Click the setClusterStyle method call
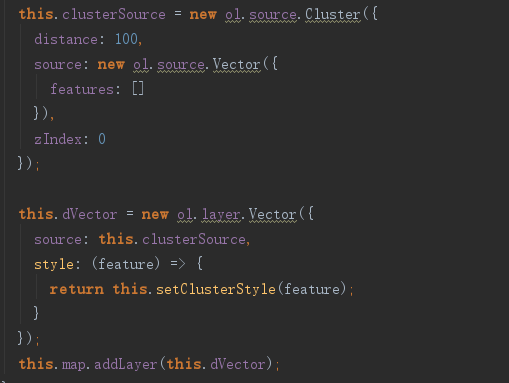509x383 pixels. (216, 289)
